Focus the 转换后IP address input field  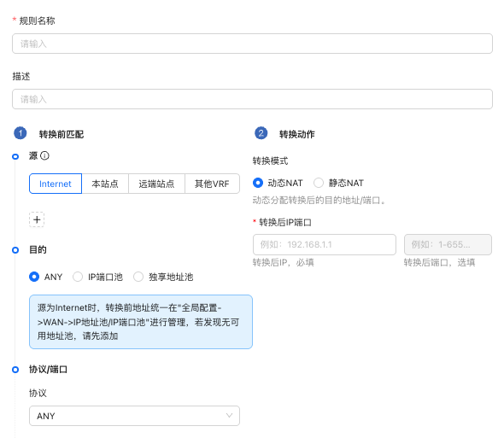pos(325,244)
